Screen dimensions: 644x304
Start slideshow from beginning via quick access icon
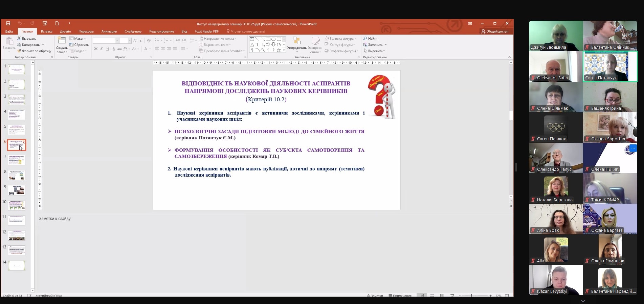coord(45,23)
